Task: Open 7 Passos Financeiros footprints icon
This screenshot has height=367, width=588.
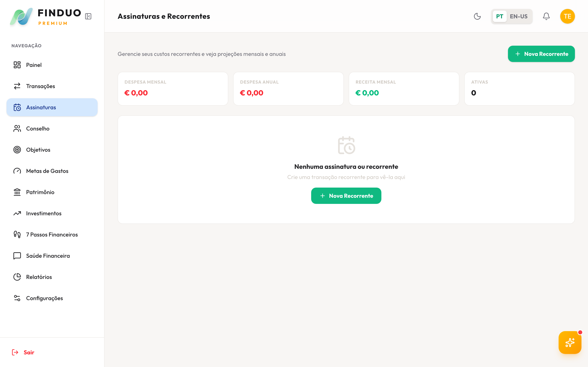Action: (17, 234)
